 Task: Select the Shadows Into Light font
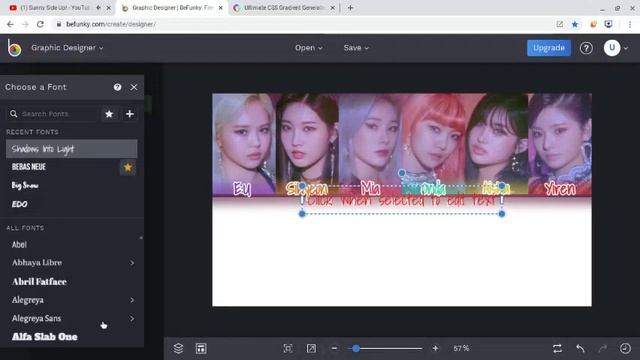(x=71, y=149)
